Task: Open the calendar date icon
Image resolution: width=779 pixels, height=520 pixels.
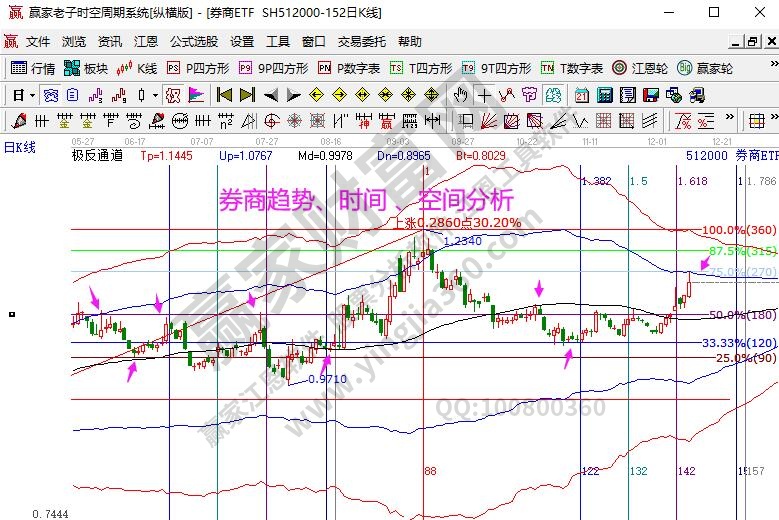Action: click(582, 95)
